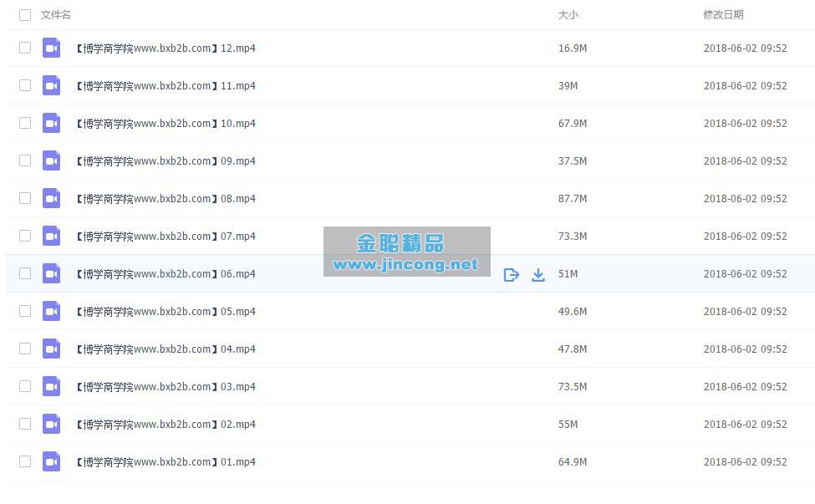This screenshot has width=815, height=504.
Task: Click the video file icon for 07.mp4
Action: click(x=51, y=236)
